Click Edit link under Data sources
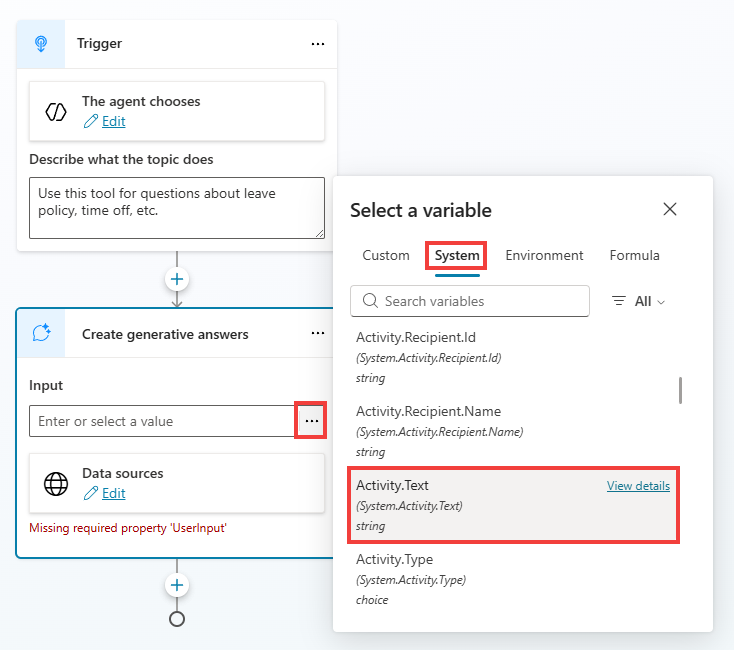 [113, 493]
